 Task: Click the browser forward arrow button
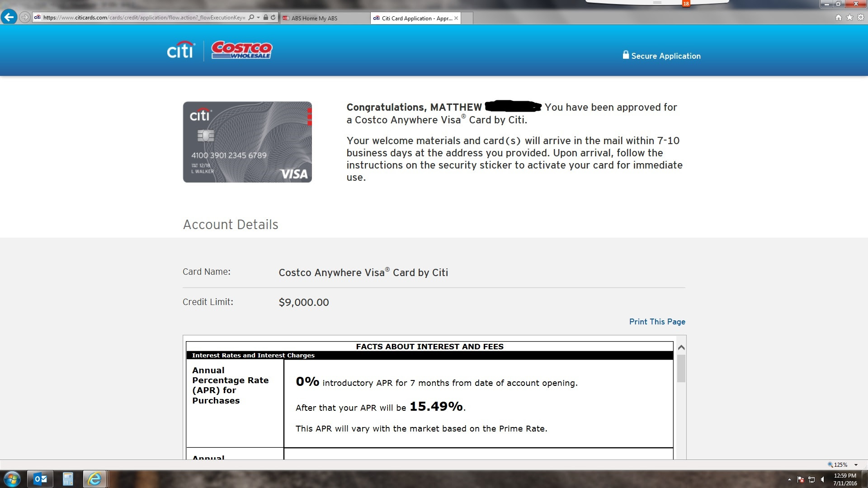[x=25, y=18]
